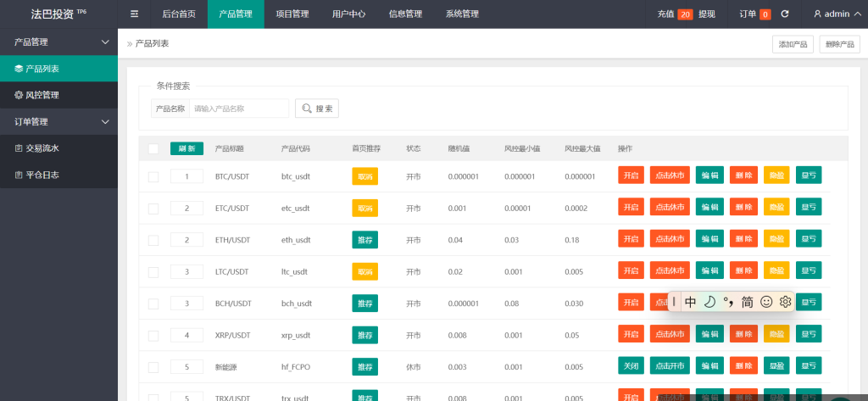Screen dimensions: 868x401
Task: Click the moon icon on IME bar
Action: point(709,302)
